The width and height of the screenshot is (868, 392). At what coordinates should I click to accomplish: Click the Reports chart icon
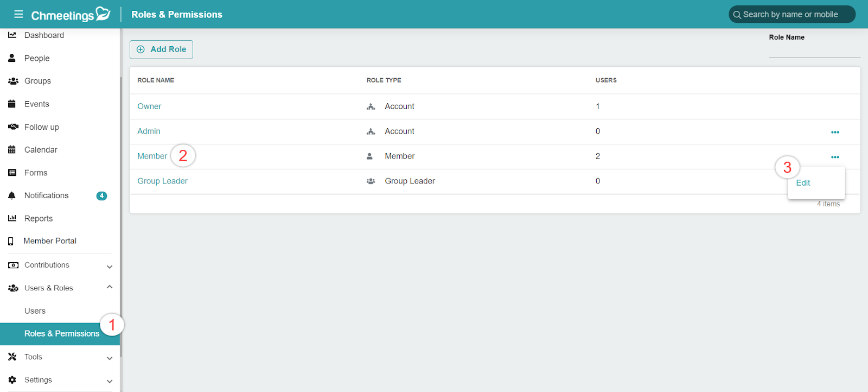tap(12, 218)
